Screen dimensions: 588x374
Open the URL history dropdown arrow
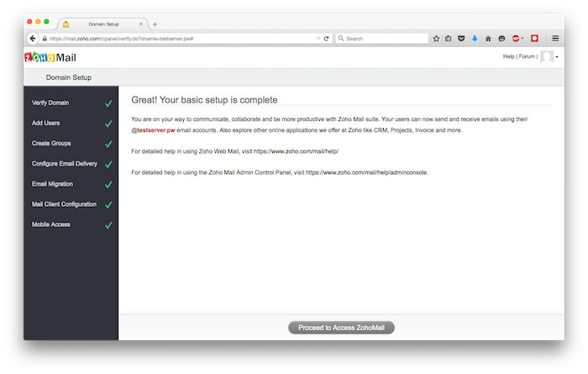318,39
